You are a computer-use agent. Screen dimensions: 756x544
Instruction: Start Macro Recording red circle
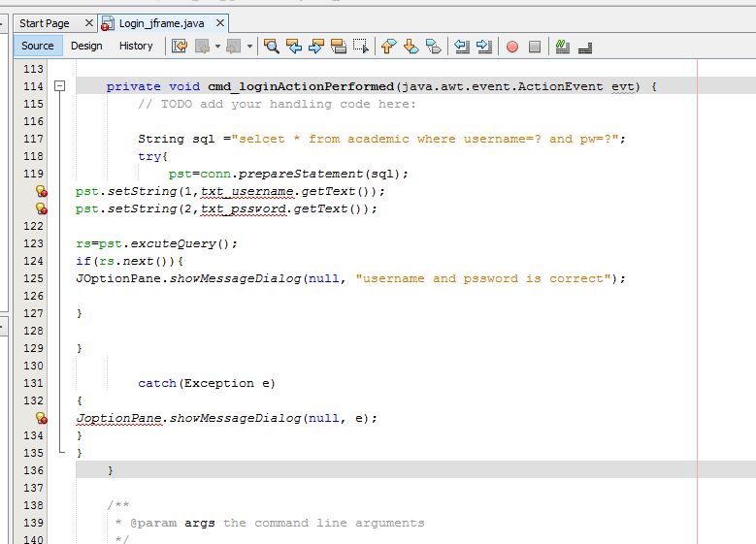click(512, 47)
